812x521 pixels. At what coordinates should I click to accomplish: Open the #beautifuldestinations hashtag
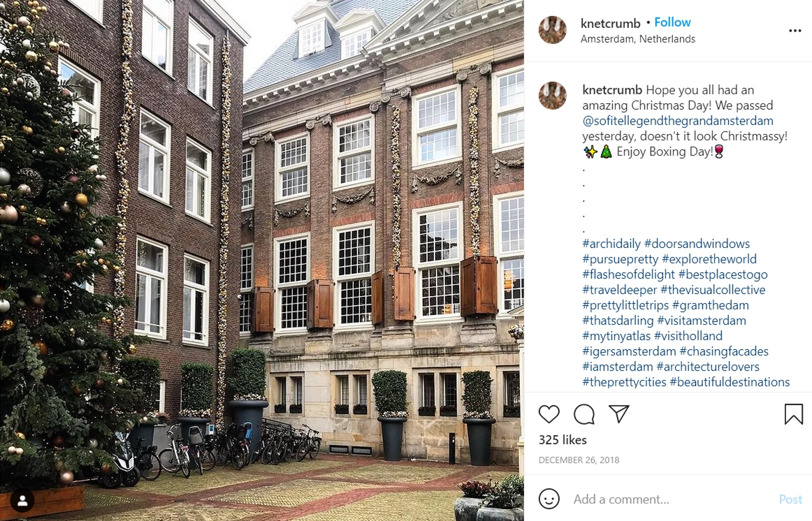pos(730,382)
